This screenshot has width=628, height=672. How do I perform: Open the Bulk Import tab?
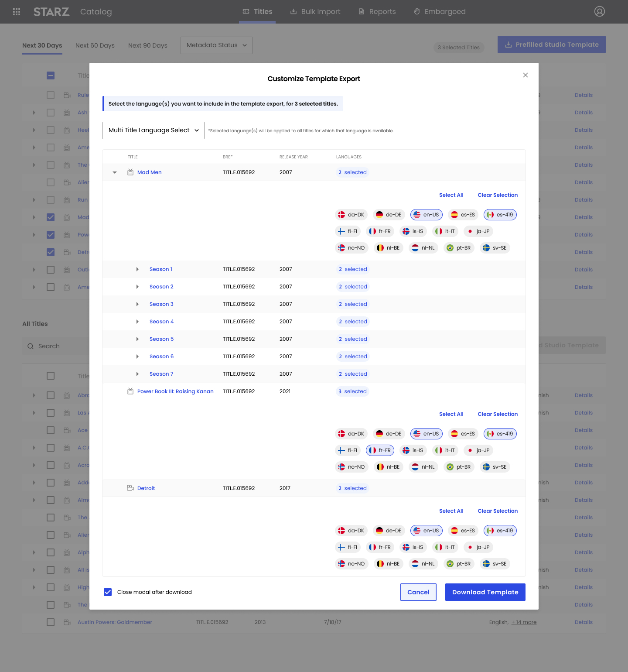pos(315,12)
